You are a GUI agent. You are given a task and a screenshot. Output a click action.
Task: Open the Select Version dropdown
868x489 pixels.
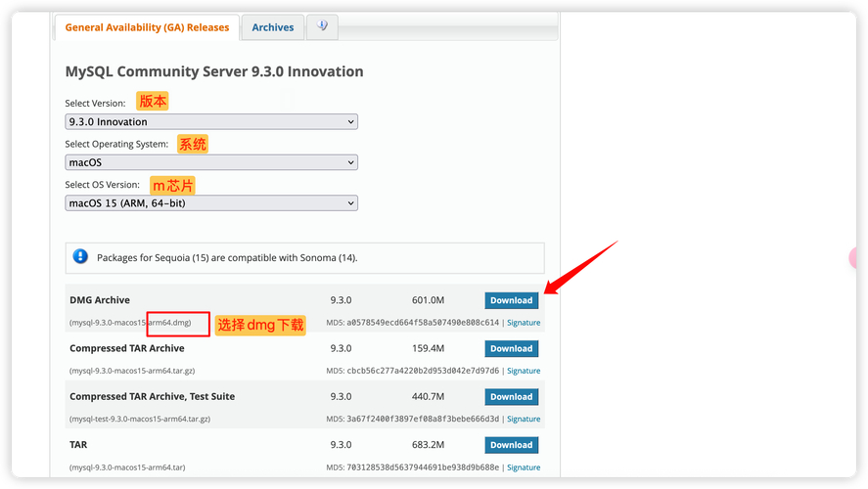pyautogui.click(x=211, y=122)
